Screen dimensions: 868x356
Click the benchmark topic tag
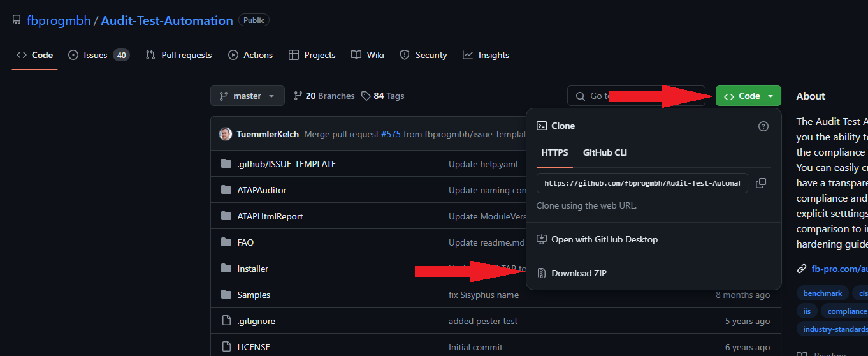point(822,293)
